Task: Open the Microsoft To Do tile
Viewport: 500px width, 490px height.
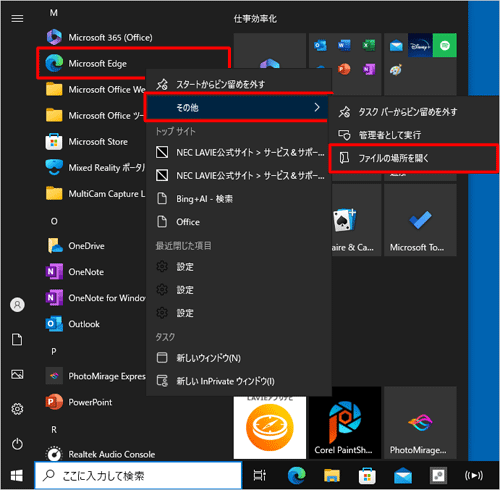Action: [x=420, y=220]
